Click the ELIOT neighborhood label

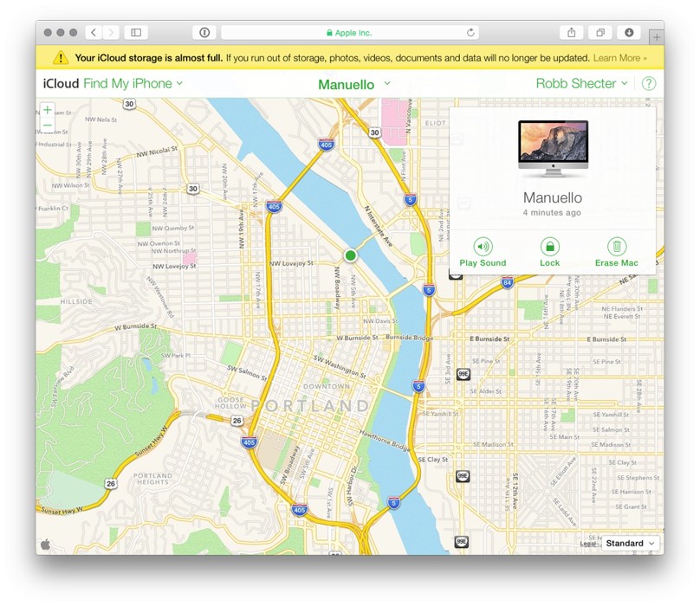[435, 123]
